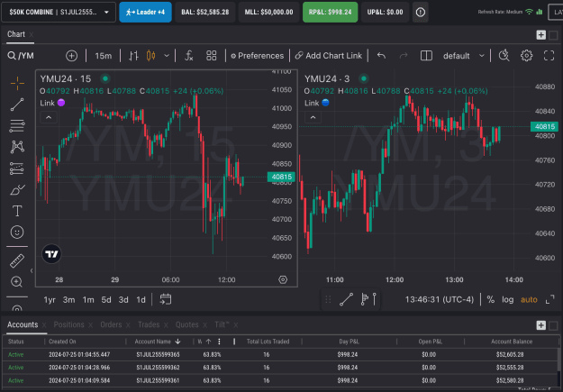Viewport: 563px width, 392px height.
Task: Click the blue Link color dot
Action: 325,103
